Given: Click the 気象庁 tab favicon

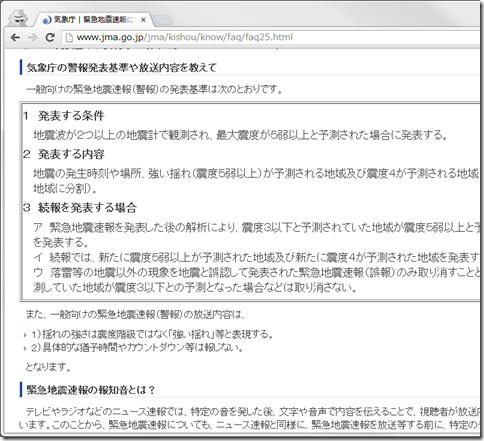Looking at the screenshot, I should [47, 20].
